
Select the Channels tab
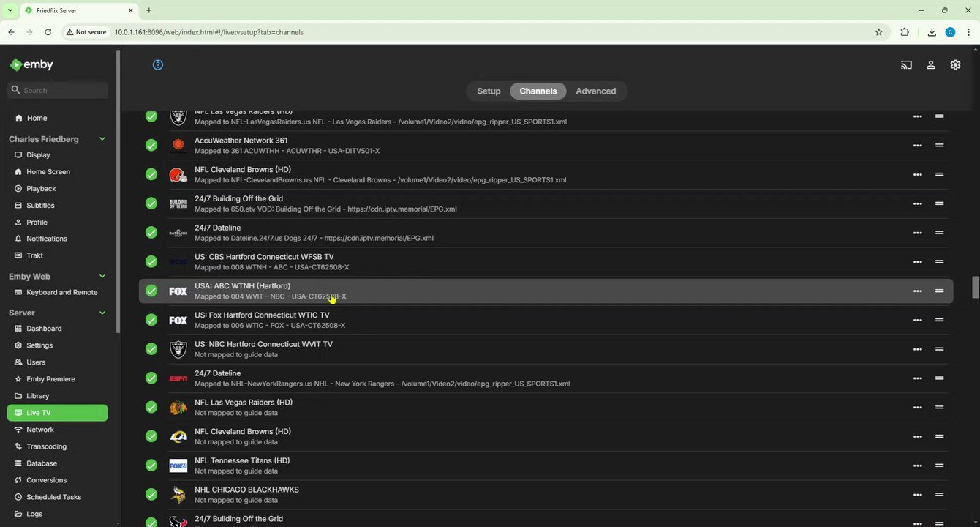pyautogui.click(x=538, y=91)
